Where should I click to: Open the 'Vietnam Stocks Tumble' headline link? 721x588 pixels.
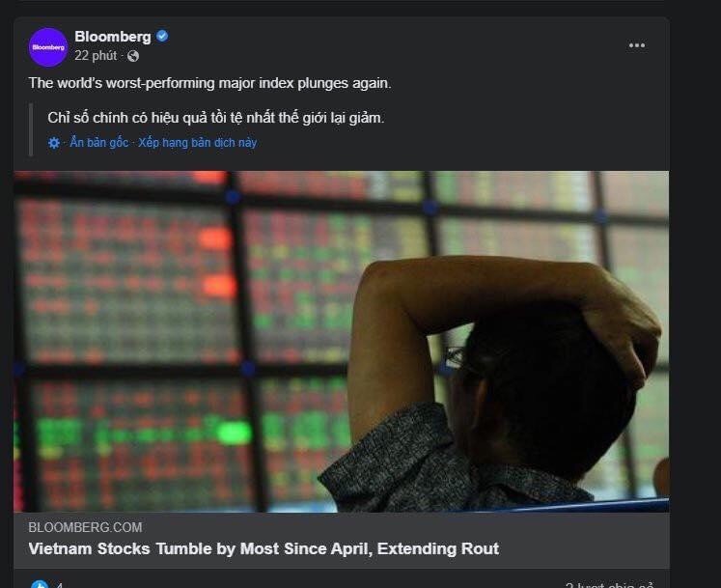[263, 548]
